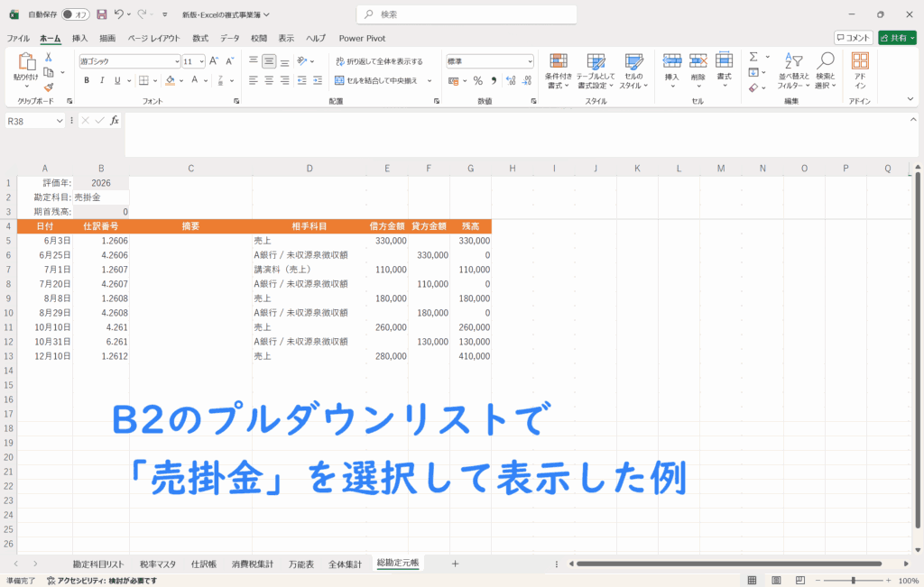Click the コメント (Comments) button
924x587 pixels.
click(853, 38)
